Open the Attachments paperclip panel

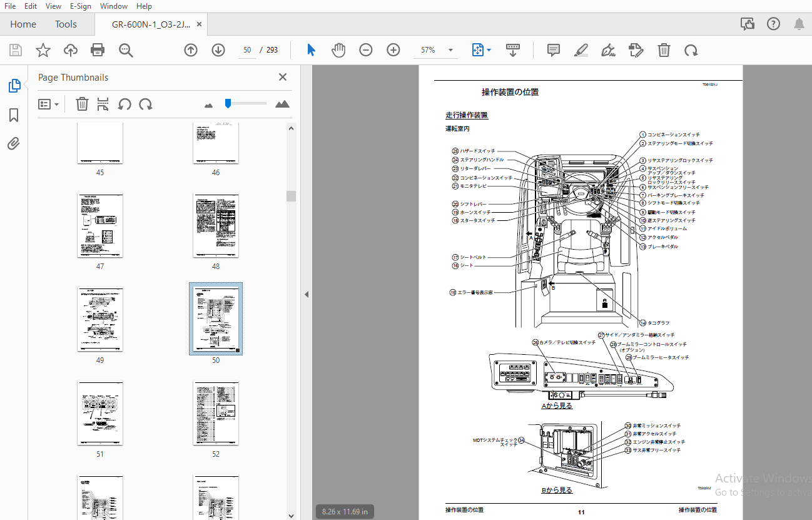14,144
